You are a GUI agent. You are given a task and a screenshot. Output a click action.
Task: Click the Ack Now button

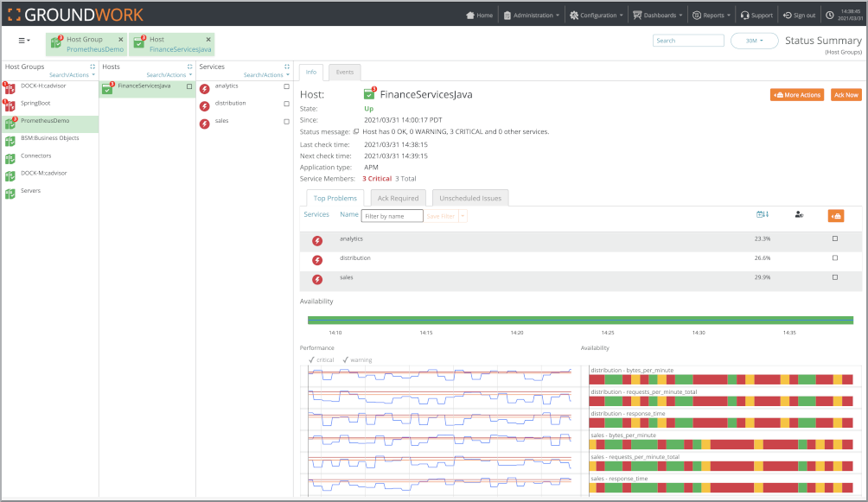pos(846,95)
